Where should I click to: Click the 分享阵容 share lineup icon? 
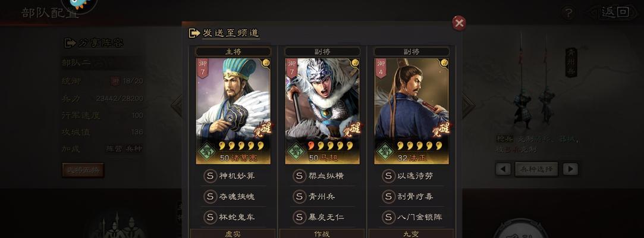pyautogui.click(x=71, y=43)
